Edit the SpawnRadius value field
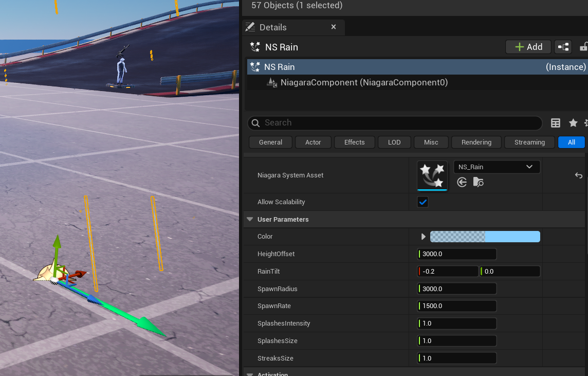This screenshot has width=588, height=376. [457, 289]
